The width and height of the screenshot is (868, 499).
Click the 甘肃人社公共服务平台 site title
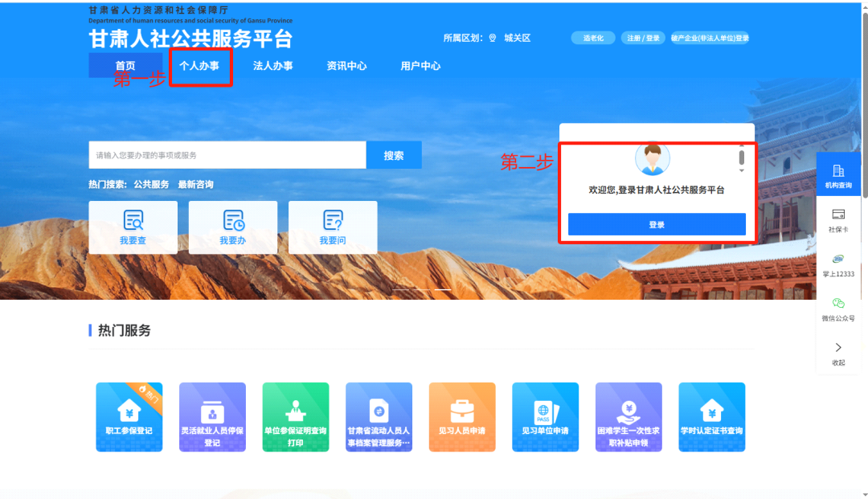click(x=190, y=39)
